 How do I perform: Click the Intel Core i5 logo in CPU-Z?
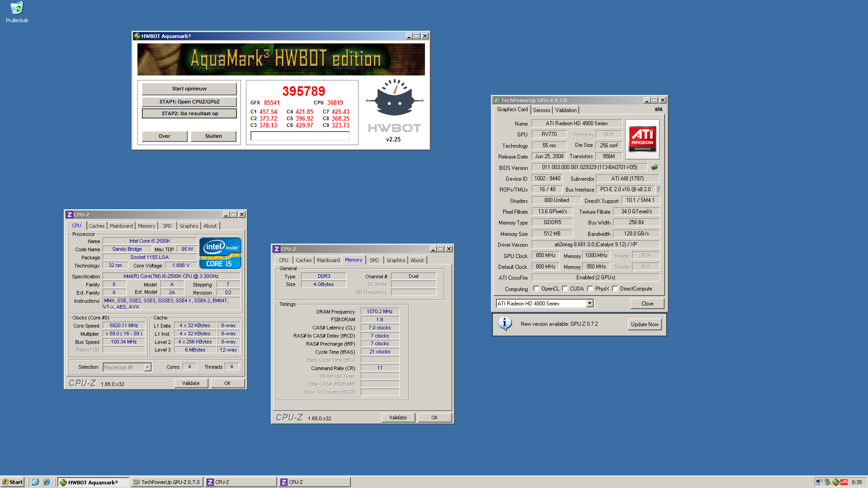220,253
